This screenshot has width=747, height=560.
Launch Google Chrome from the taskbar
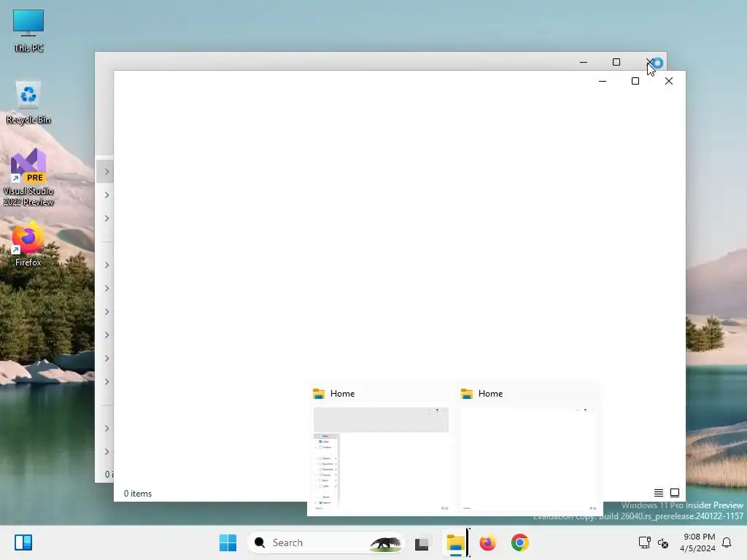pos(519,542)
